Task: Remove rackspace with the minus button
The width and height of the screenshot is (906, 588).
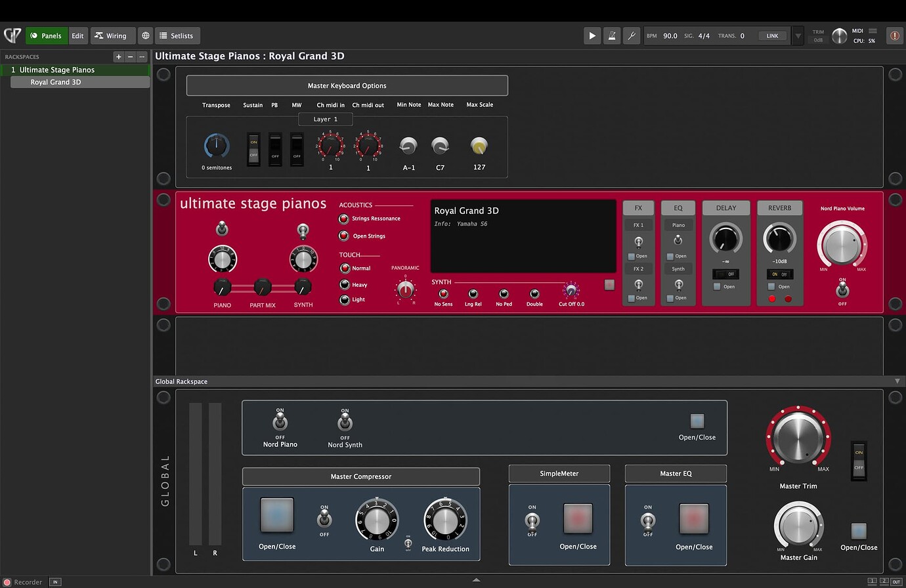Action: pos(130,57)
